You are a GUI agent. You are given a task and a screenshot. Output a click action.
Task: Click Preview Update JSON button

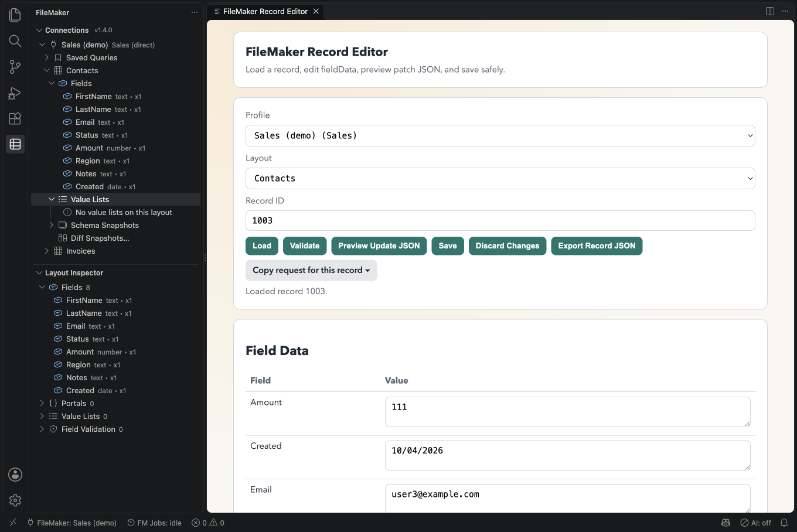click(x=379, y=246)
